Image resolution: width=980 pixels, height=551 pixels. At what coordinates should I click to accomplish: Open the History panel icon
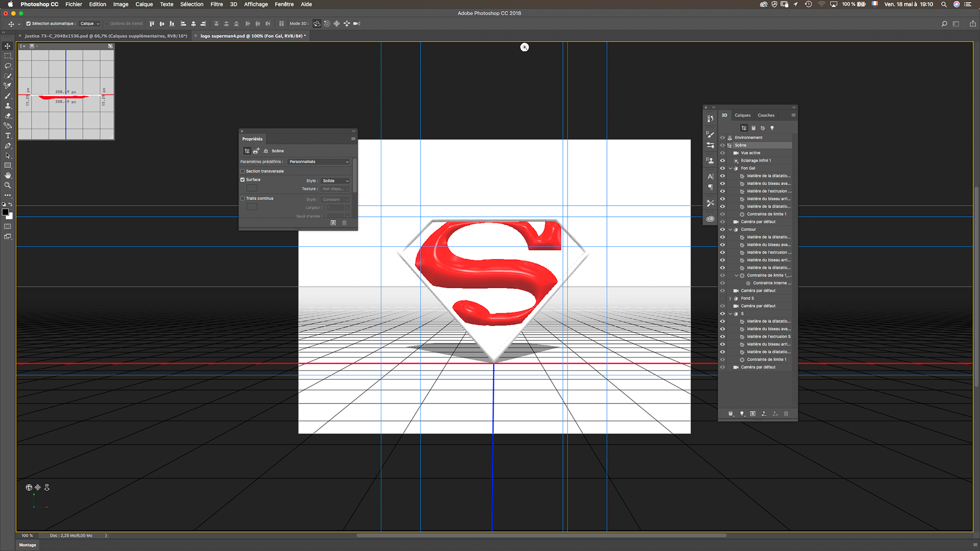point(710,119)
